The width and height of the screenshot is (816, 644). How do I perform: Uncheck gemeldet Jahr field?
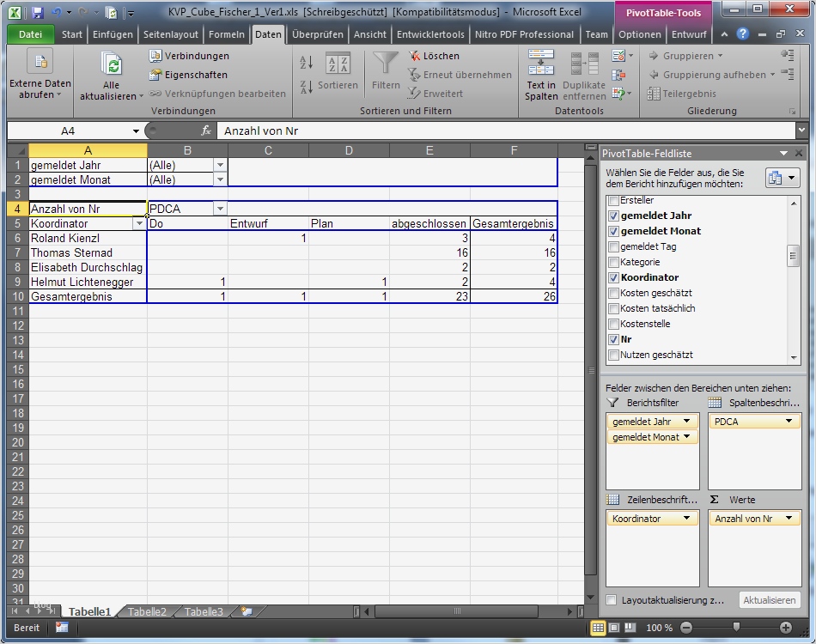click(613, 216)
